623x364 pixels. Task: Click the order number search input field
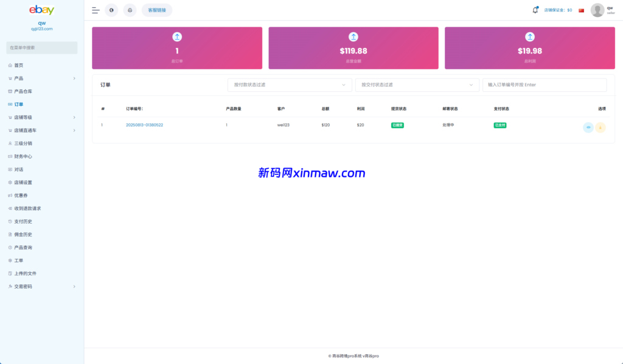pyautogui.click(x=545, y=85)
